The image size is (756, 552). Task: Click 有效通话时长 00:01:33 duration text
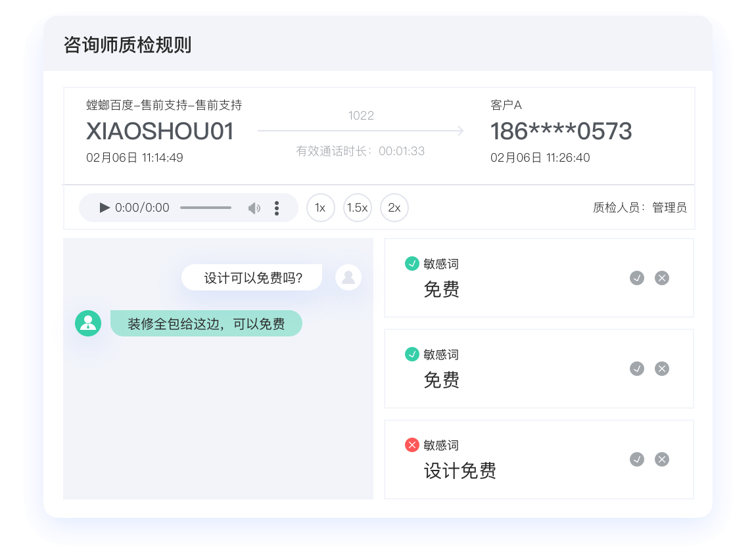(x=360, y=151)
